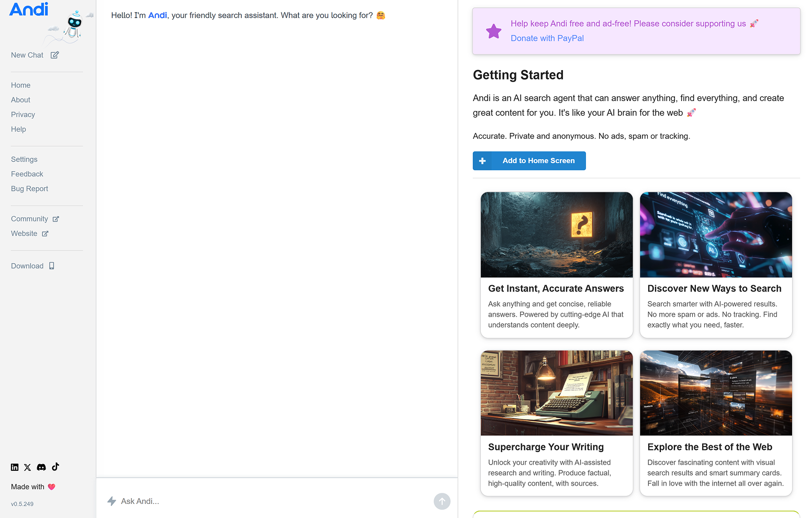The width and height of the screenshot is (812, 518).
Task: Open the Privacy page
Action: pyautogui.click(x=23, y=115)
